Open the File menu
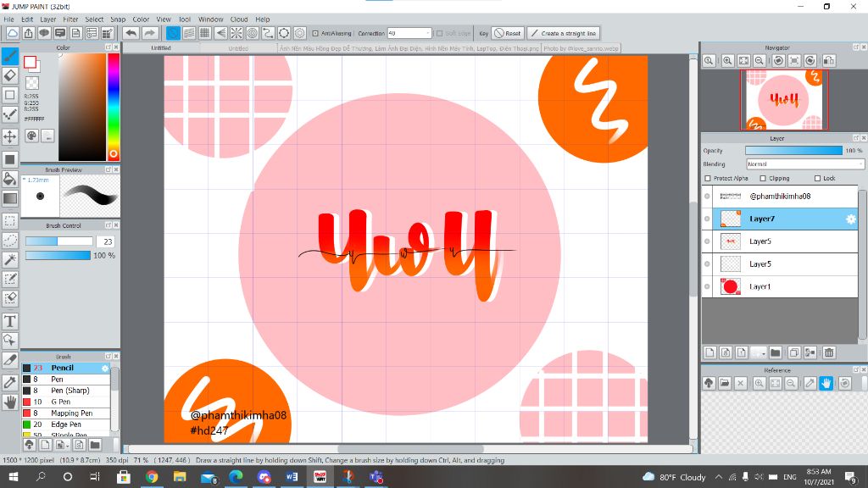The image size is (868, 488). tap(8, 19)
